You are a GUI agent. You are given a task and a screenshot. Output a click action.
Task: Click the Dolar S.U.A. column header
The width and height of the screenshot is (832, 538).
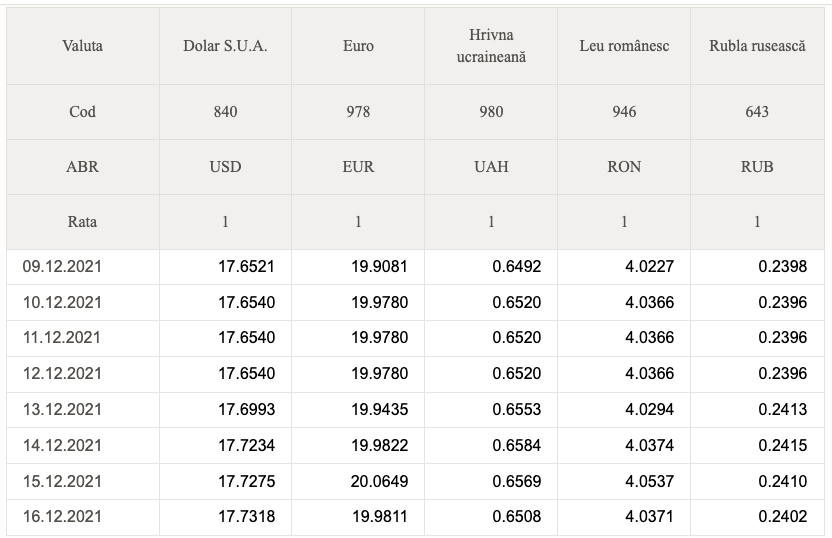(225, 46)
